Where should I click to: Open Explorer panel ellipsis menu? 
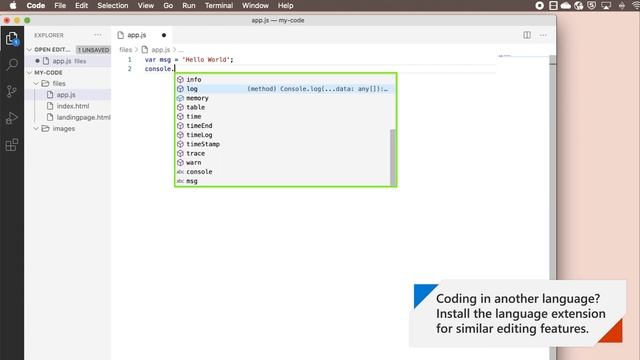click(98, 35)
